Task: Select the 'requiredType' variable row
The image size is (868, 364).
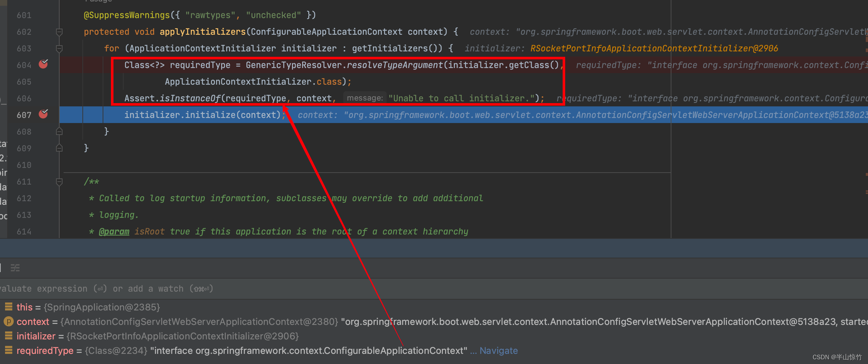Action: pos(434,351)
